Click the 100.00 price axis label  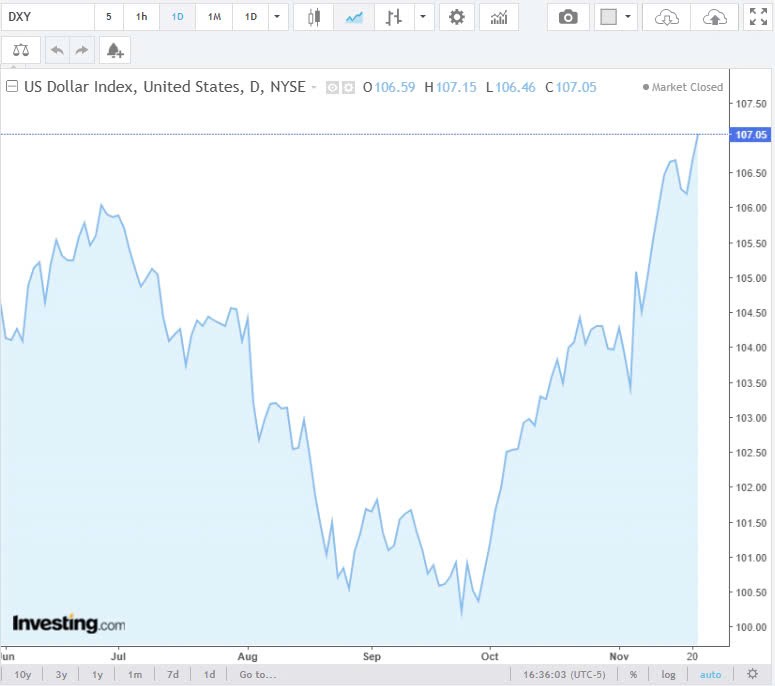click(x=751, y=627)
